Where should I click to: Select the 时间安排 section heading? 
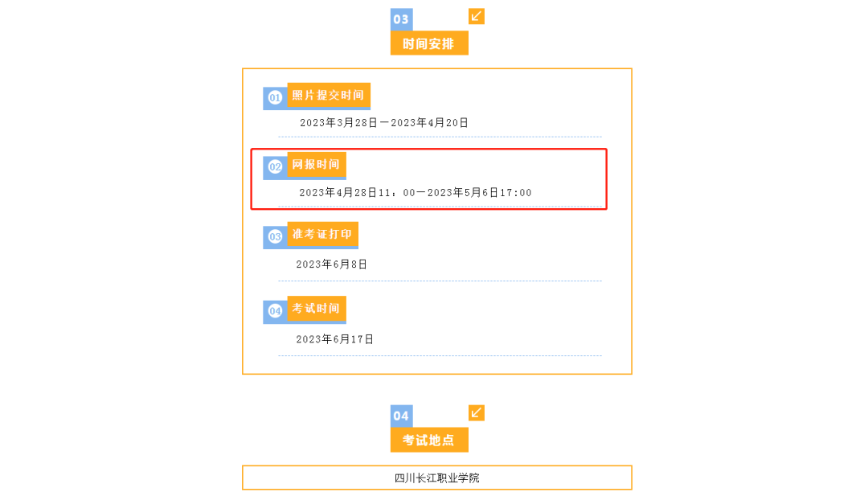coord(429,43)
